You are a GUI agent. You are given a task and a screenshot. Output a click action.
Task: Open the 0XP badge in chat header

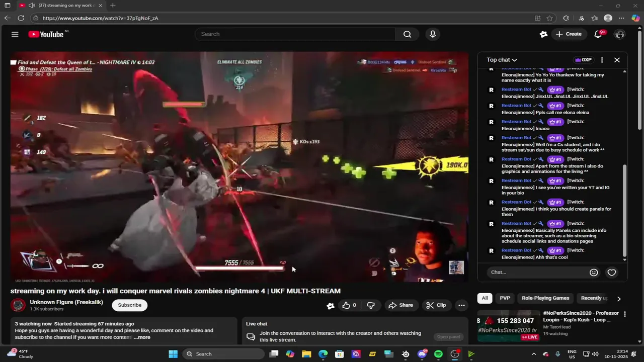(x=584, y=60)
